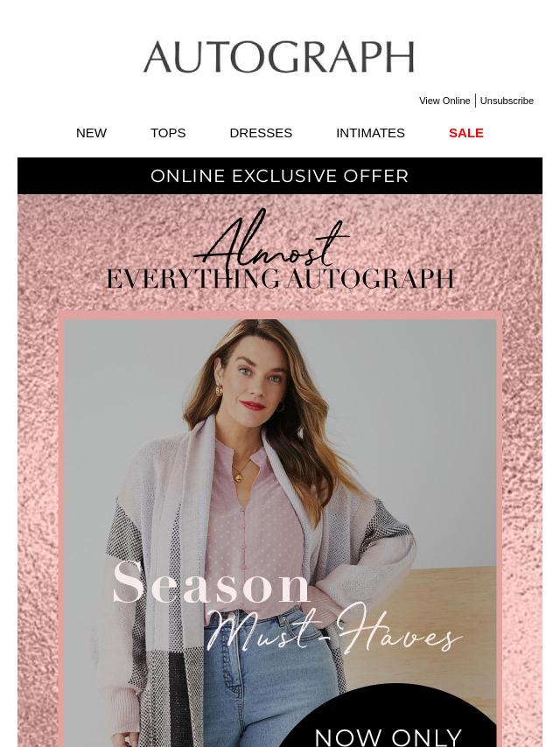This screenshot has height=747, width=560.
Task: Click the gold pendant necklace
Action: [x=238, y=476]
